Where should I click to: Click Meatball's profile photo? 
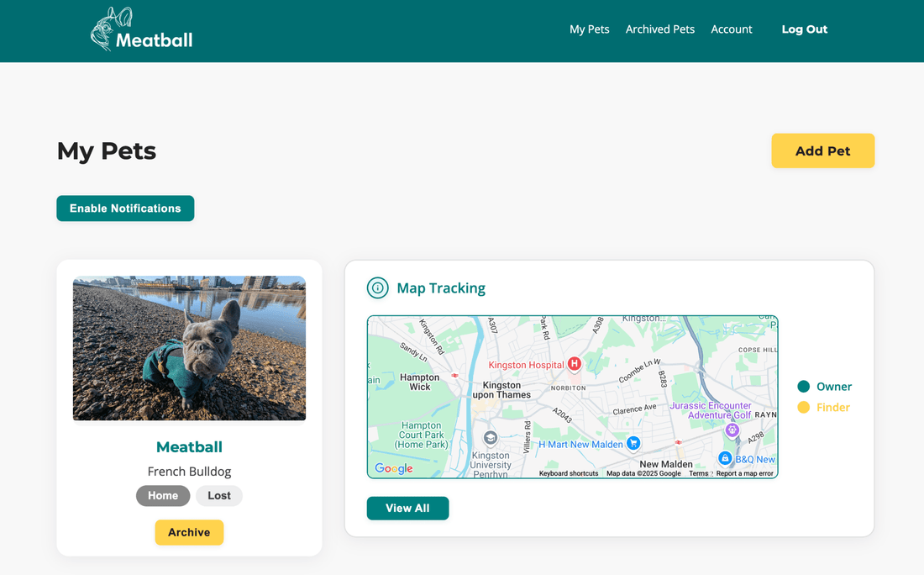click(x=189, y=348)
